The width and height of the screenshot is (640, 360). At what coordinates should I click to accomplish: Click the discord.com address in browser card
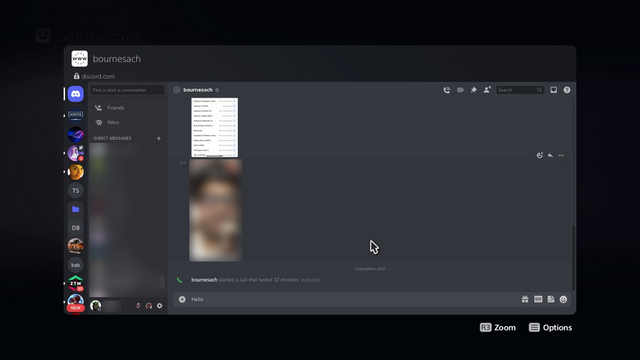pyautogui.click(x=98, y=76)
